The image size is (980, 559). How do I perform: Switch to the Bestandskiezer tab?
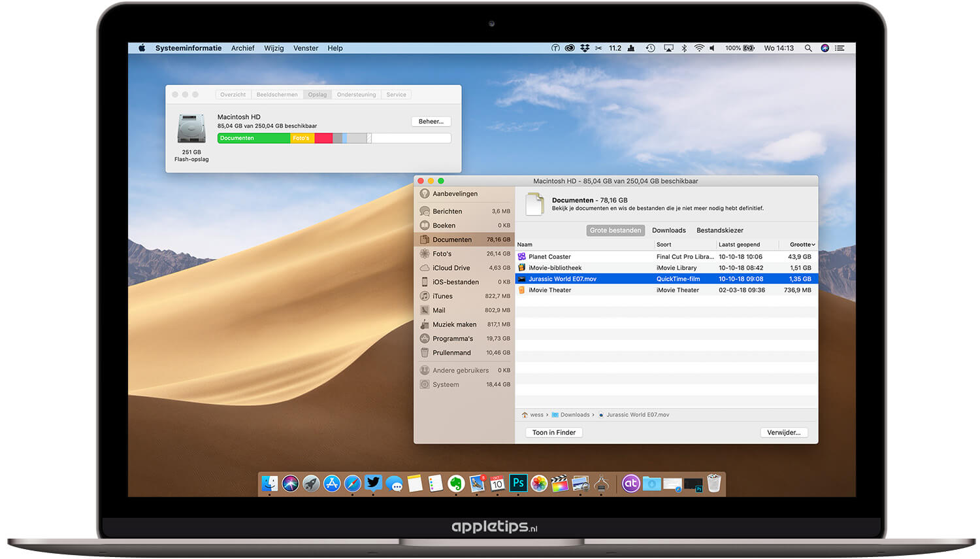719,230
